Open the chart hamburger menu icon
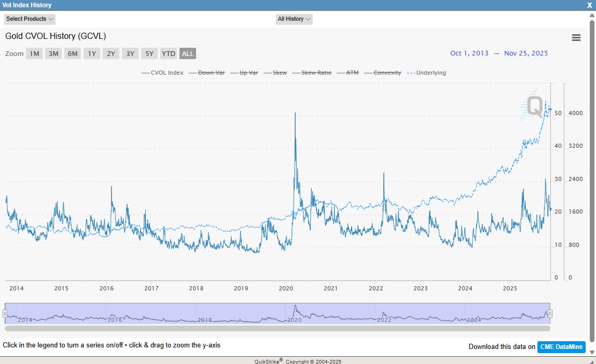 pyautogui.click(x=576, y=38)
